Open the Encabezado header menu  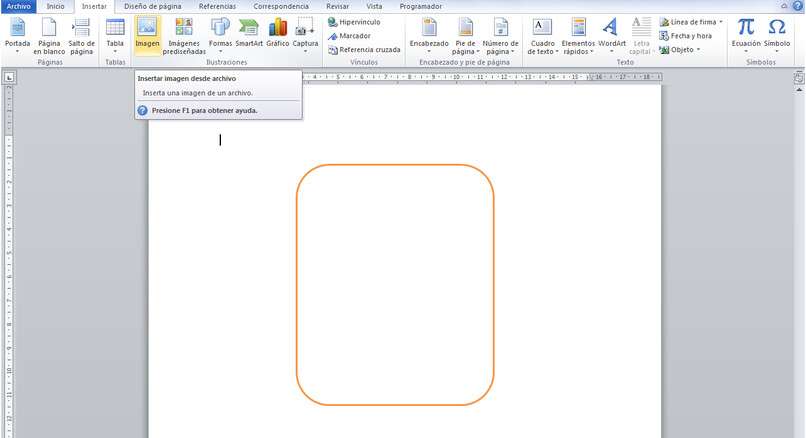coord(429,35)
